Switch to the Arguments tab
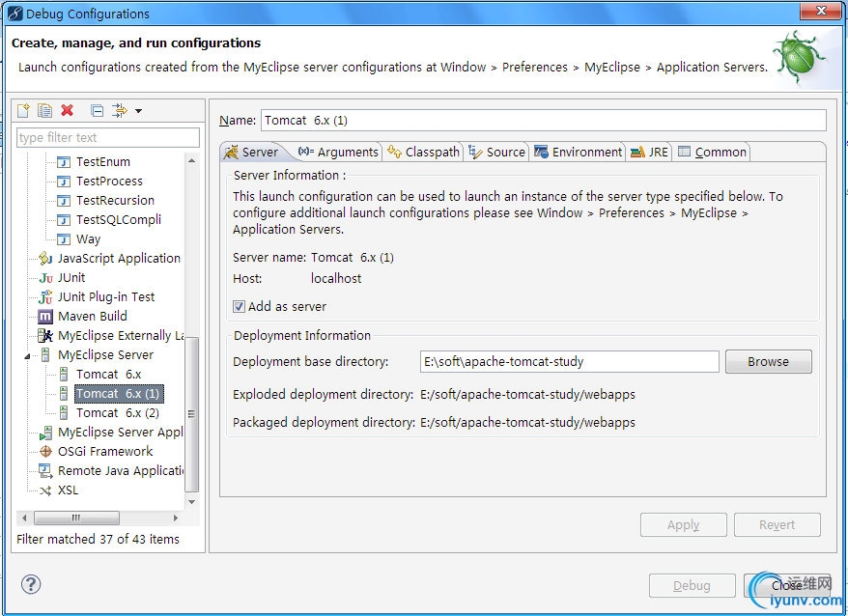Image resolution: width=848 pixels, height=616 pixels. (x=339, y=152)
